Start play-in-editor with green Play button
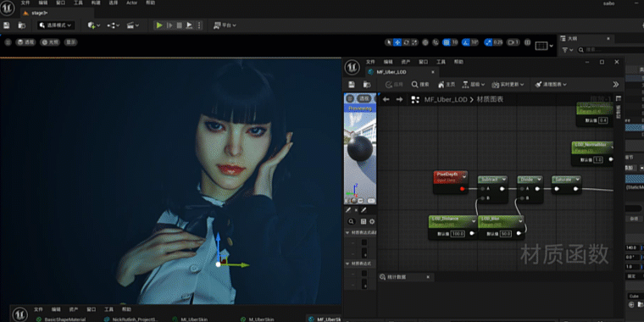Viewport: 644px width, 322px height. click(159, 25)
